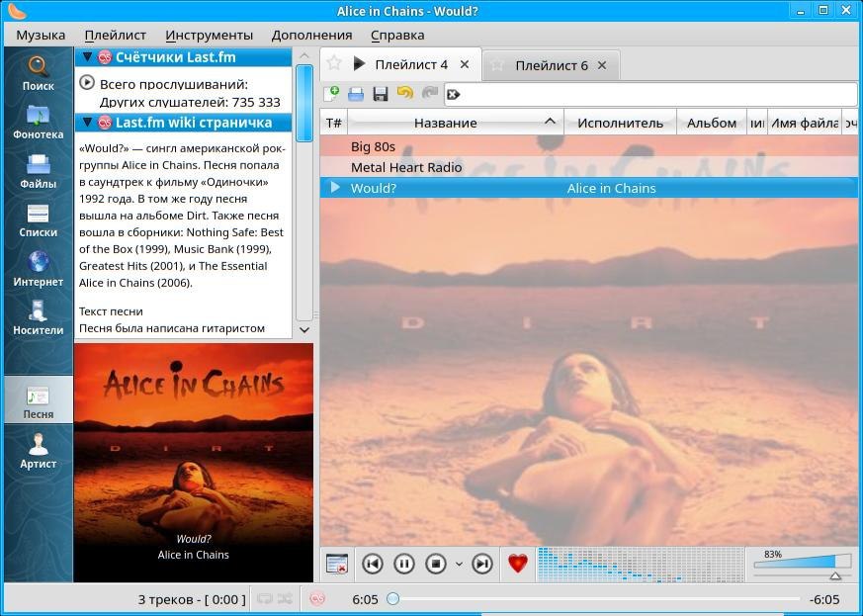
Task: Click the 83% volume slider
Action: coord(802,561)
